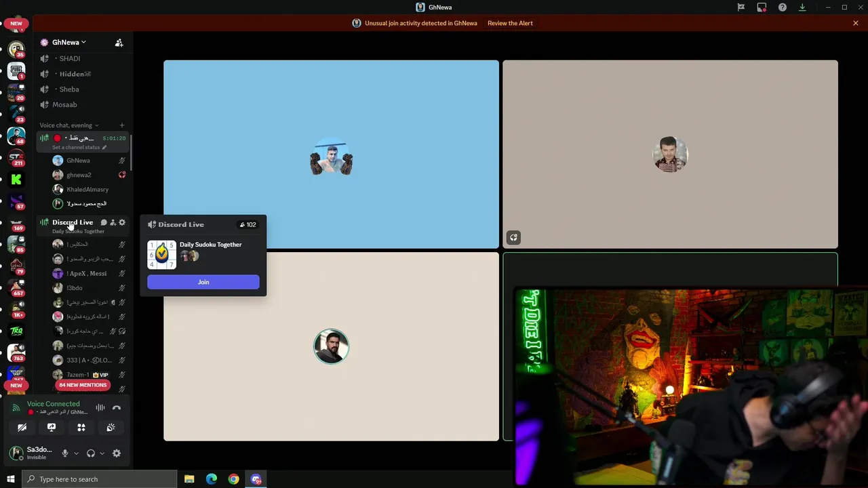Click the Discord Live stage channel
This screenshot has height=488, width=868.
[73, 222]
